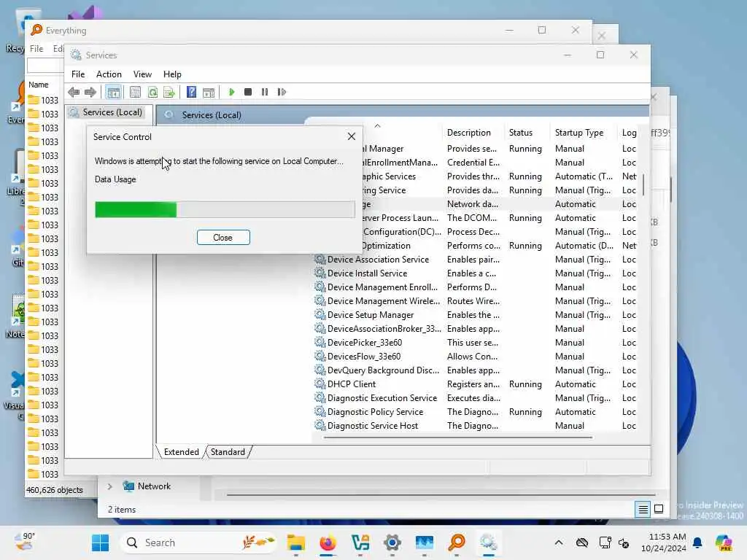Open notifications bell in system tray
Viewport: 747px width, 560px height.
pos(697,542)
